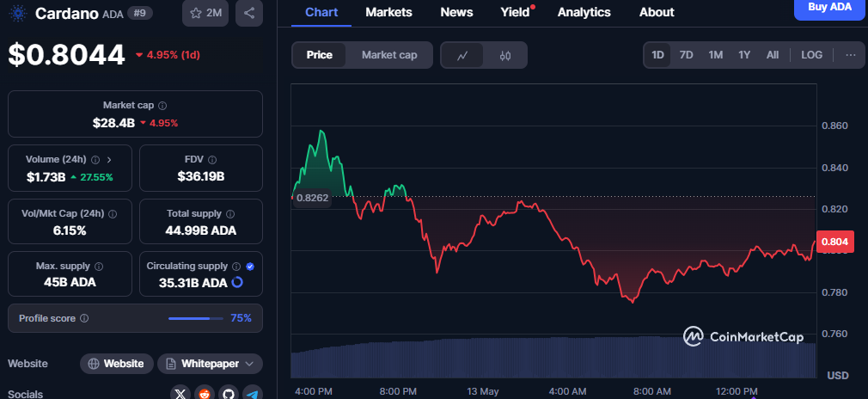Open Cardano GitHub social link
Image resolution: width=868 pixels, height=399 pixels.
228,394
